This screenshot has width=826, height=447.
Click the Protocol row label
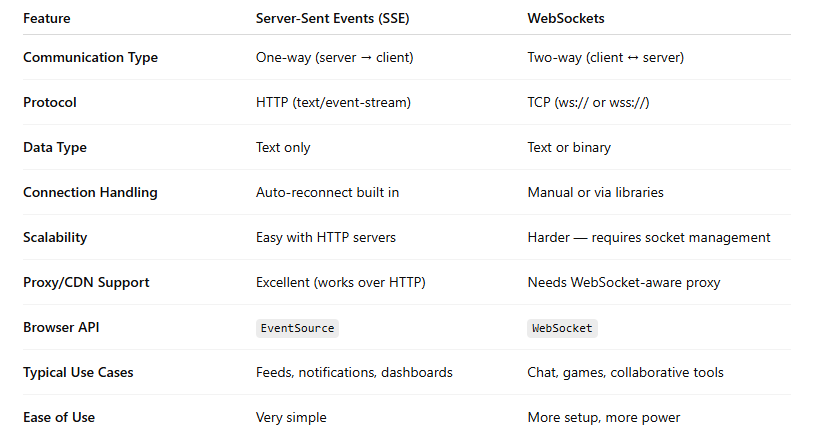coord(50,102)
